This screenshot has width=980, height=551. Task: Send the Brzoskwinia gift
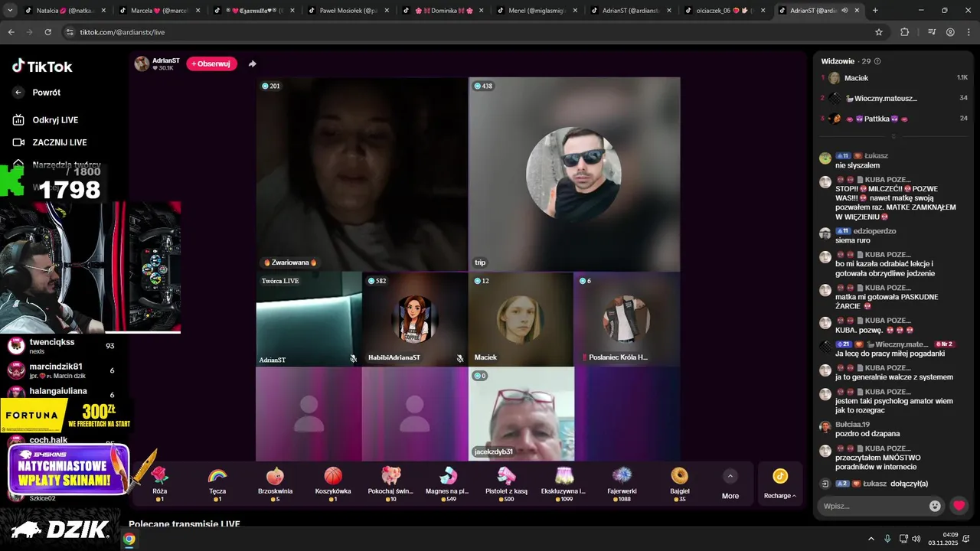275,484
